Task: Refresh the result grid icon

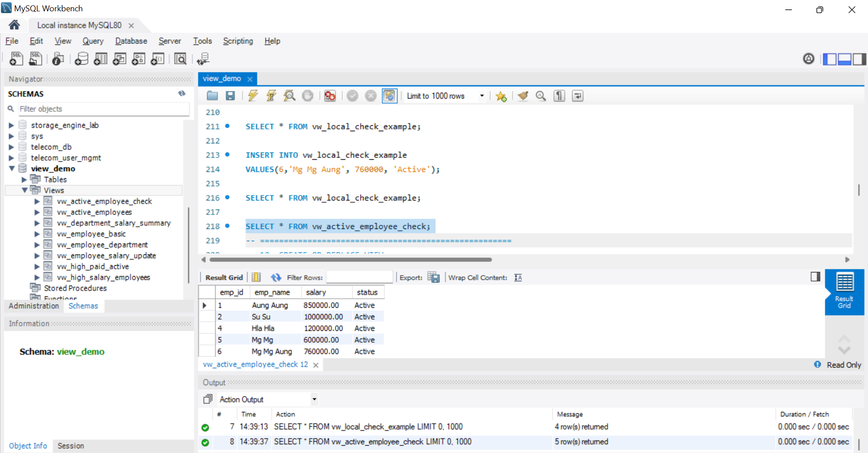Action: click(x=276, y=277)
